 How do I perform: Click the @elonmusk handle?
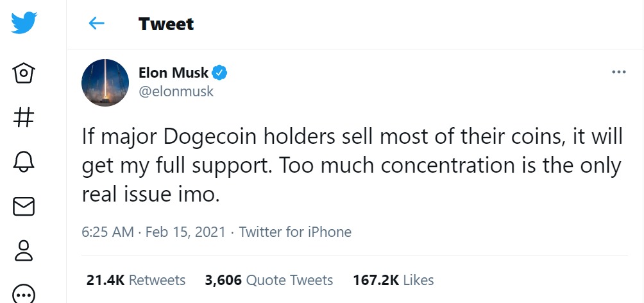[176, 91]
